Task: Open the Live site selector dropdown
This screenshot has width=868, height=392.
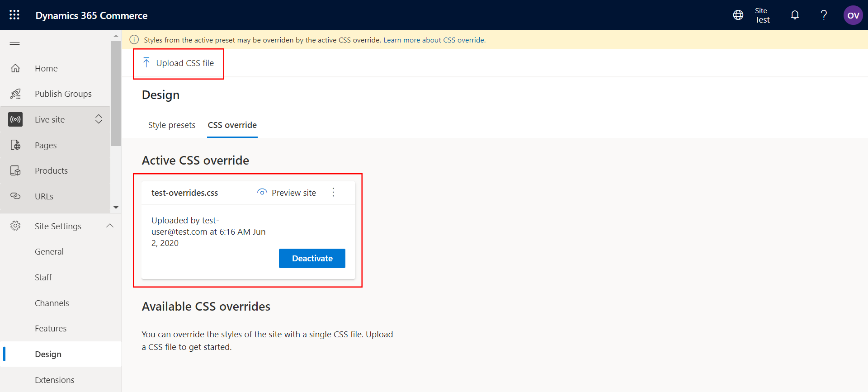Action: 99,119
